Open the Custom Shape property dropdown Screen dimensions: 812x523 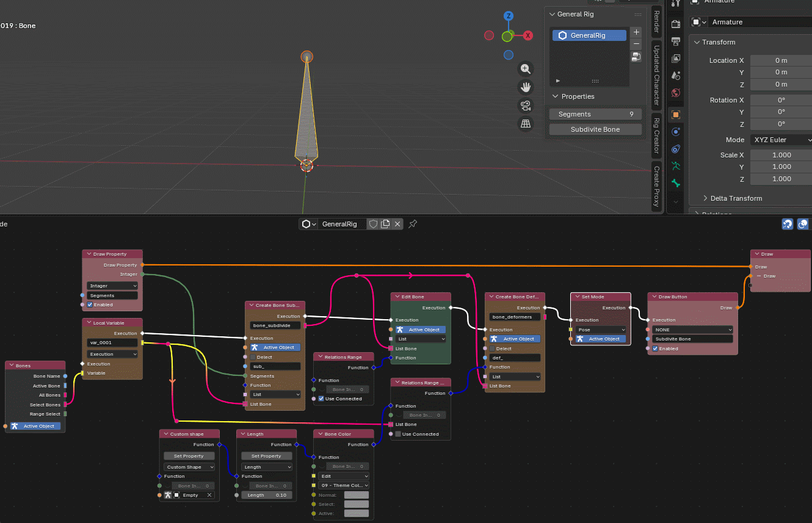[x=189, y=467]
